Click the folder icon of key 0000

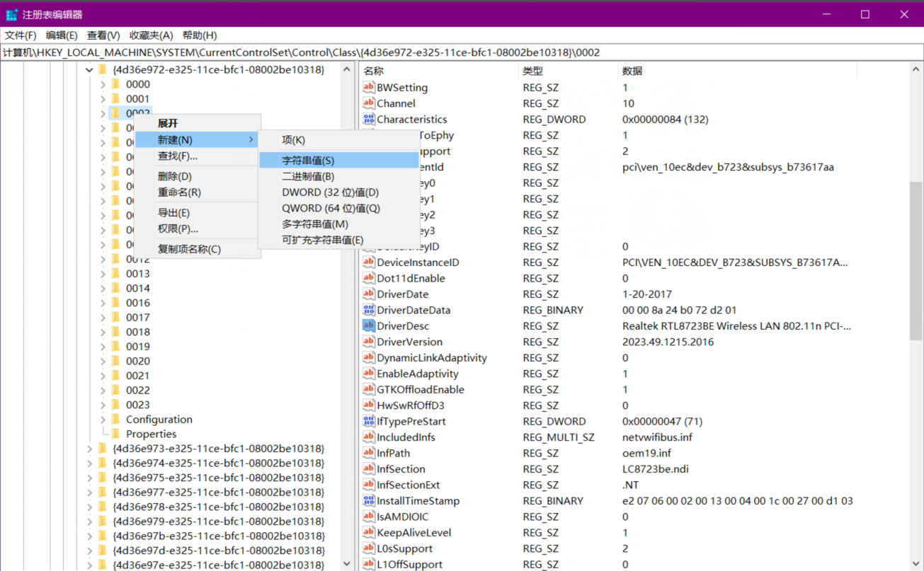116,84
